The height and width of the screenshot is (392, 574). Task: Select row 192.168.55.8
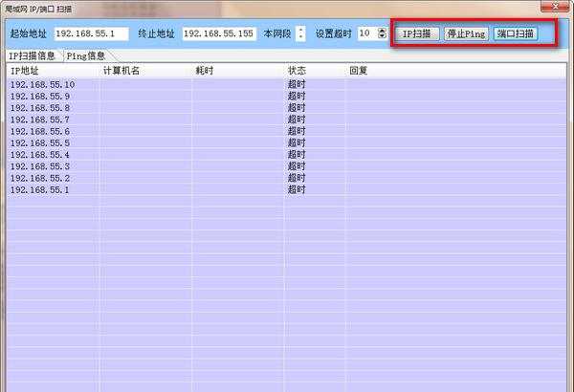coord(286,108)
